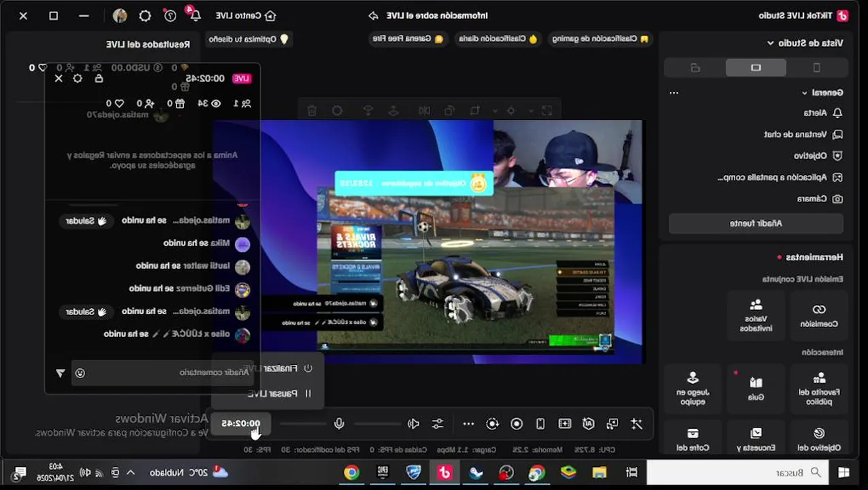868x490 pixels.
Task: Open Información sobre el LIVE
Action: [x=437, y=16]
